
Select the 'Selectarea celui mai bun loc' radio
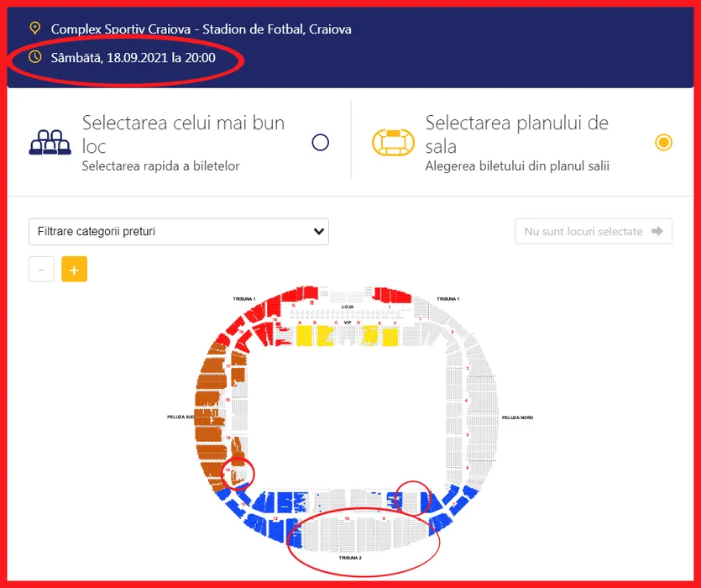(x=320, y=142)
